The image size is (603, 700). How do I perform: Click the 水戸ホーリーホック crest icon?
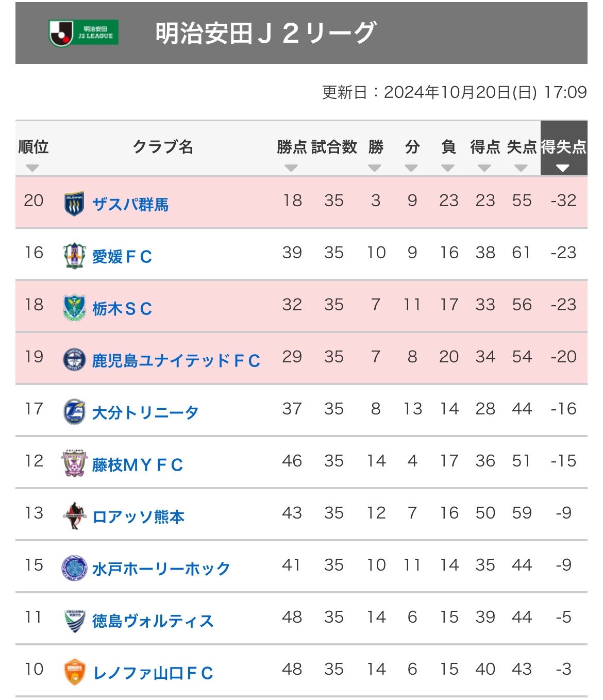pyautogui.click(x=74, y=568)
